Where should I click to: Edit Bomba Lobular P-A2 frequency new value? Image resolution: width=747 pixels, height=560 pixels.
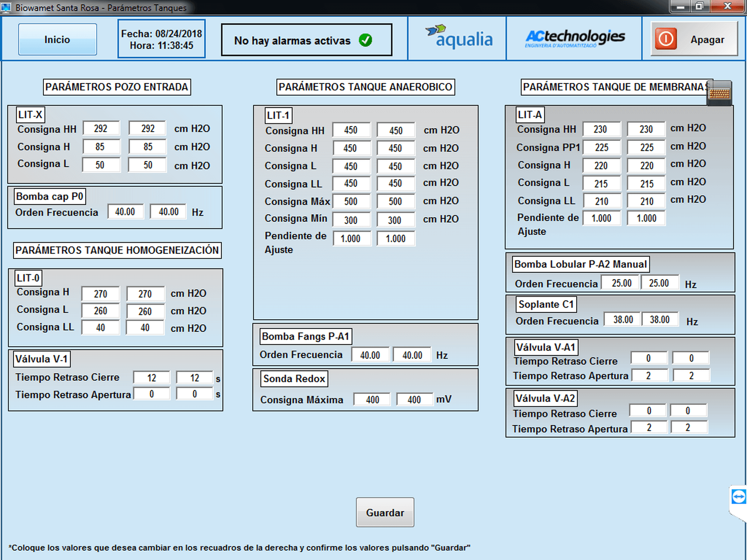pyautogui.click(x=659, y=283)
